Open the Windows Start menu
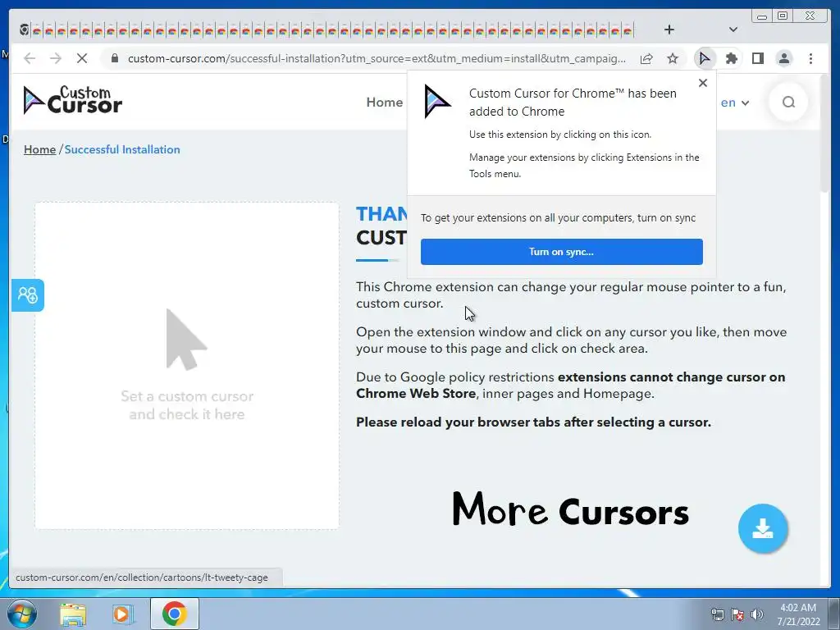The width and height of the screenshot is (840, 630). tap(22, 614)
